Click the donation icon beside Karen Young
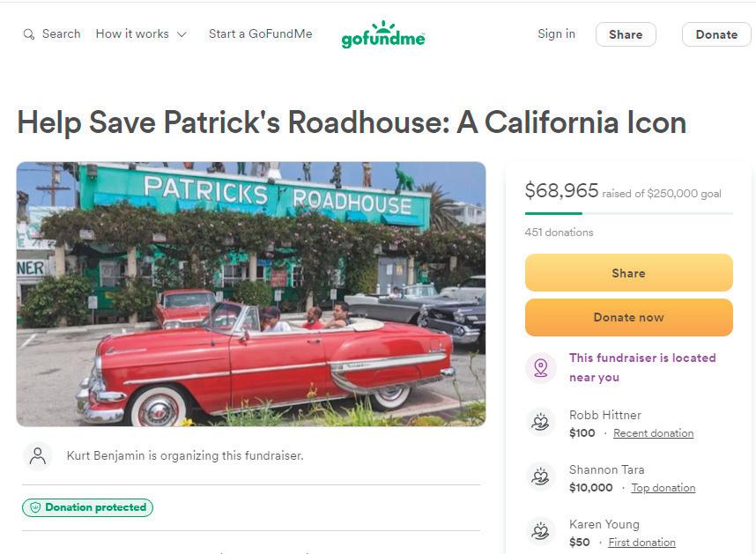756x554 pixels. [540, 532]
